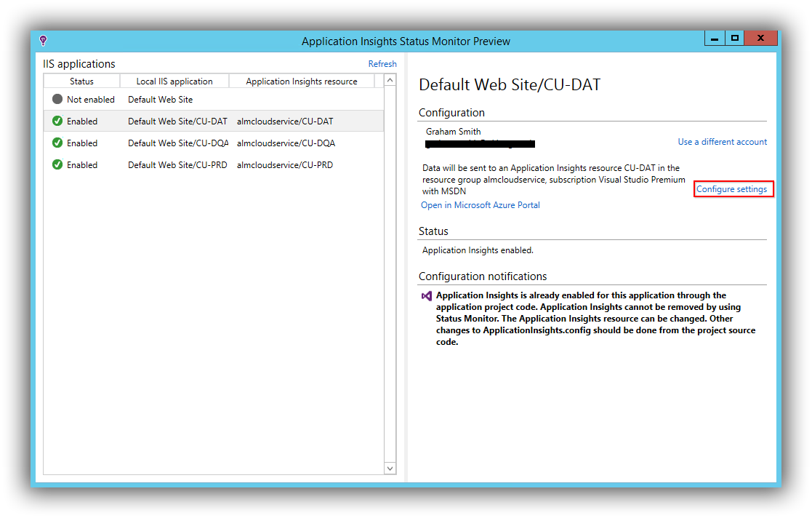Click the green Enabled icon beside Default Web Site/CU-DQA
The height and width of the screenshot is (518, 812).
click(57, 143)
